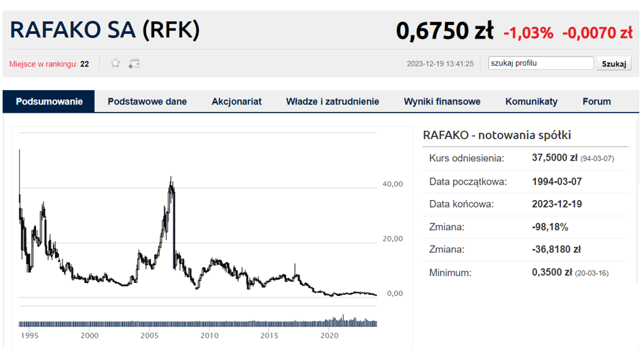Click the 2010 label on chart axis

[209, 336]
